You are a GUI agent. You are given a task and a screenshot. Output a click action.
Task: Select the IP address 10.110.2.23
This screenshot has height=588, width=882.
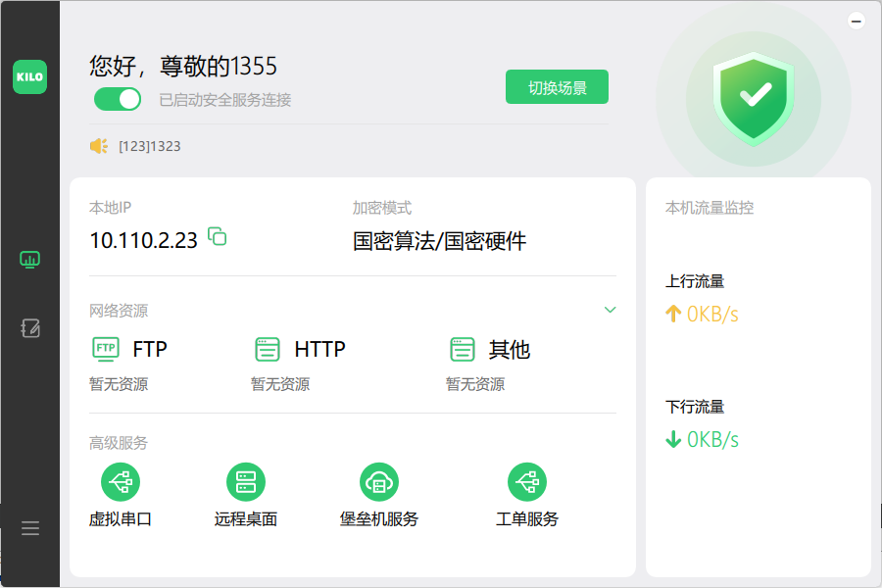click(x=143, y=239)
